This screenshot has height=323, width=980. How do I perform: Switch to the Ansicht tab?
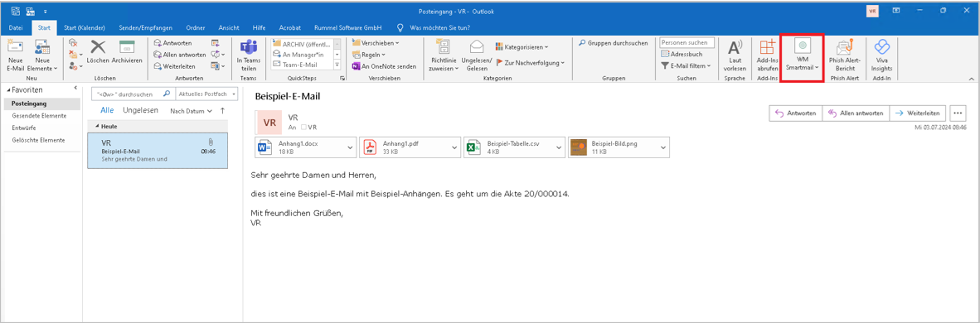(228, 27)
